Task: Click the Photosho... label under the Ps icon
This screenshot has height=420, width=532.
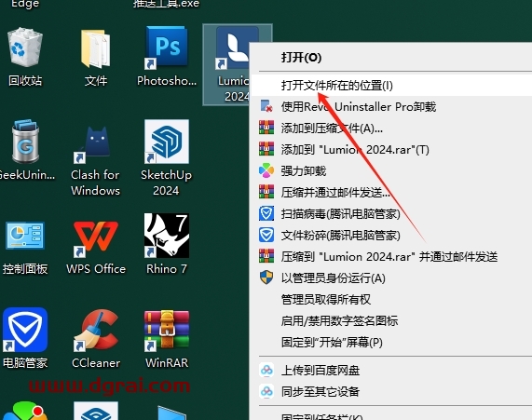Action: 167,81
